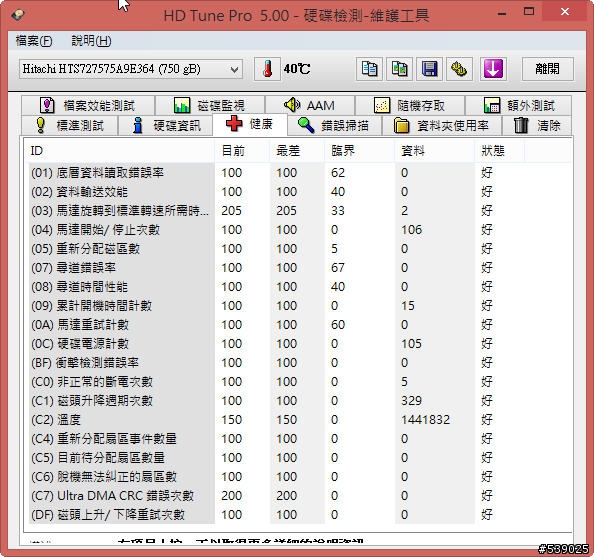Viewport: 594px width, 557px height.
Task: Click the copy screenshot to clipboard icon
Action: tap(399, 69)
